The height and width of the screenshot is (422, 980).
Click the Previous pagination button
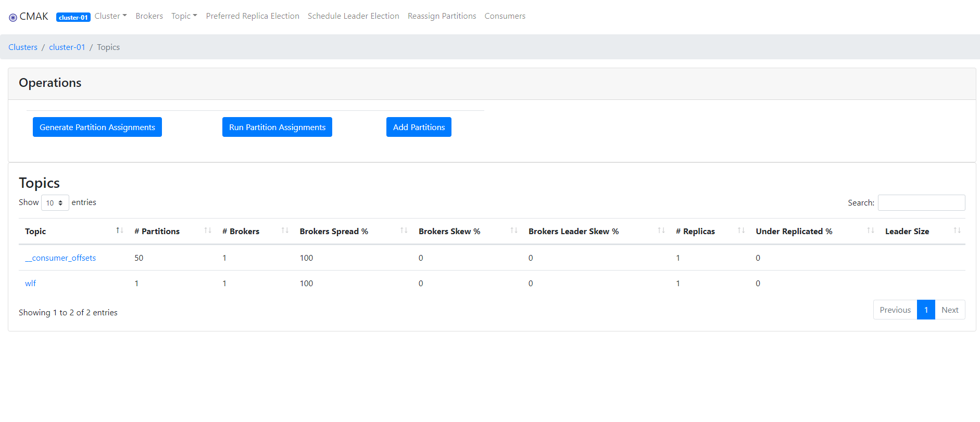pos(895,310)
